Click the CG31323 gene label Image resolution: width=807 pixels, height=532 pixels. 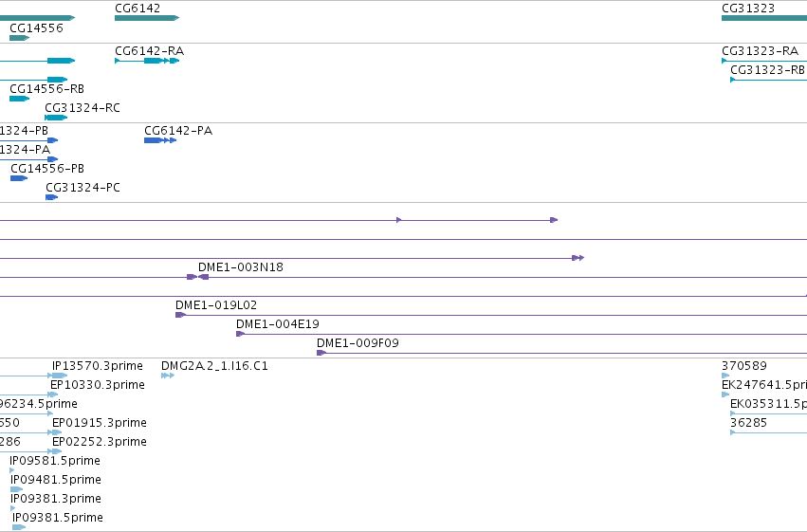[748, 9]
